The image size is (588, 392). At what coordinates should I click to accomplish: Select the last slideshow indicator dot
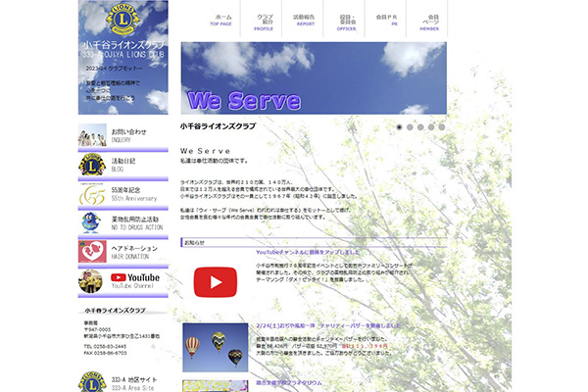(442, 127)
